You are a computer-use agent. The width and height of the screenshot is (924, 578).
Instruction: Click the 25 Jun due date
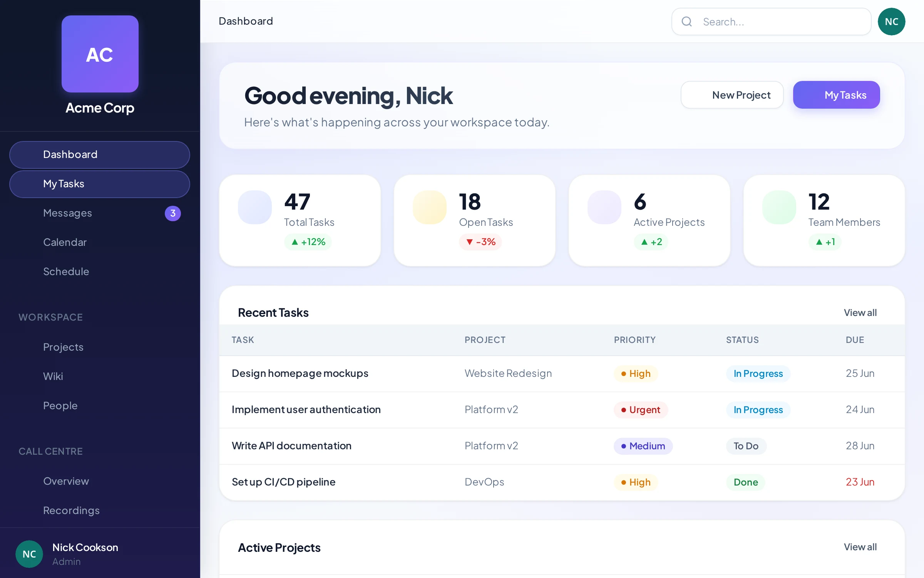point(860,373)
